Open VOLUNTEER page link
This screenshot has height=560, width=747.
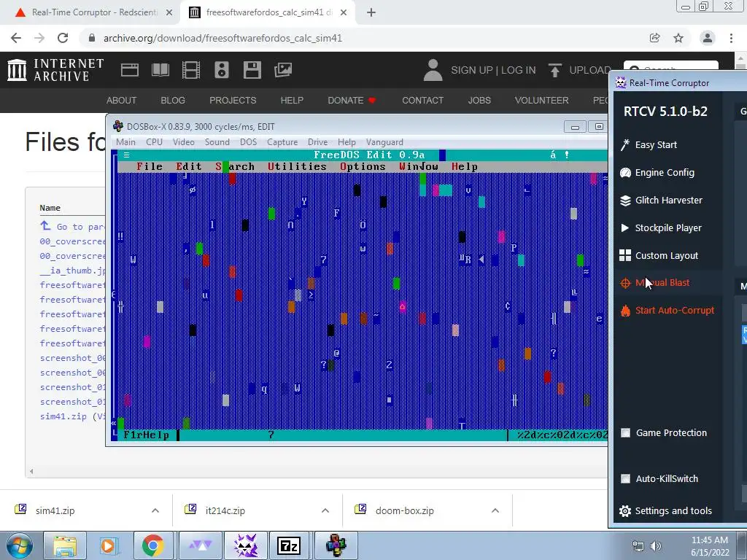(542, 101)
